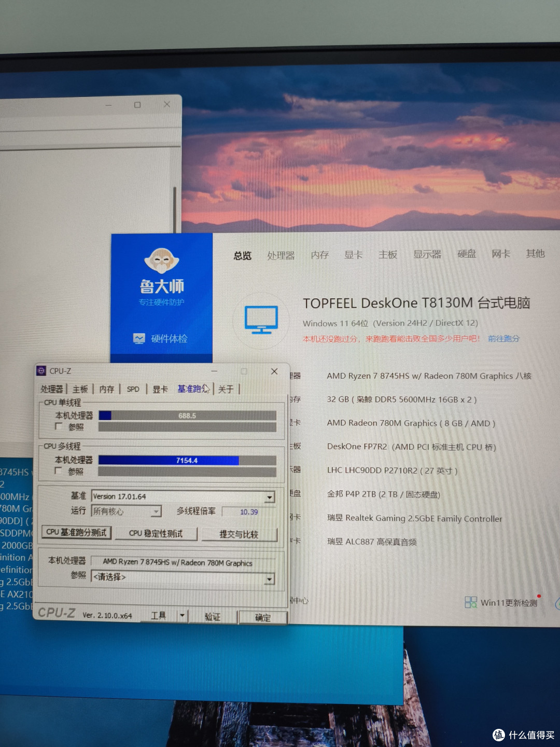Click 提交与比较 button
The width and height of the screenshot is (560, 747).
click(x=239, y=534)
